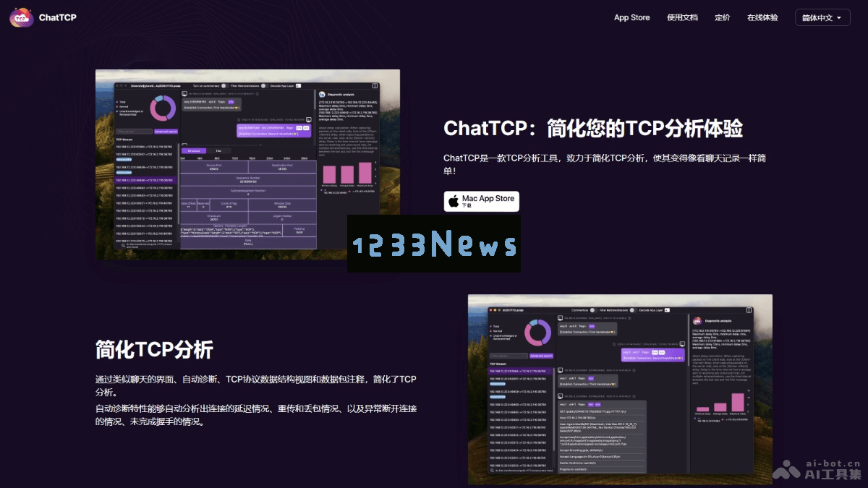Toggle Filter Retransmissions in the lower screenshot
The width and height of the screenshot is (868, 488).
(x=633, y=310)
